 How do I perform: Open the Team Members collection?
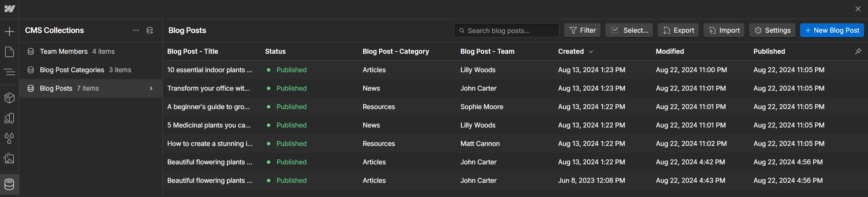point(91,51)
